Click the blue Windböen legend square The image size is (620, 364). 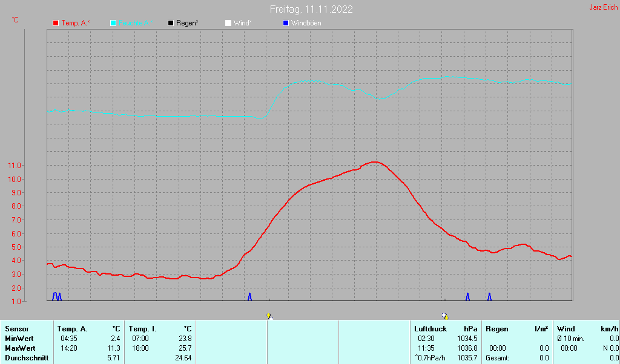[x=286, y=23]
